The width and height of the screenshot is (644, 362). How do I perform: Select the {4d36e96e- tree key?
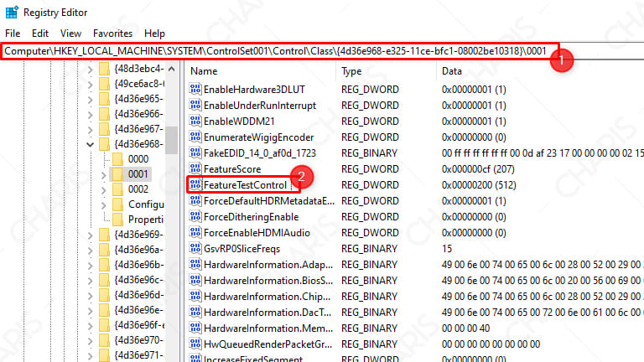point(139,310)
